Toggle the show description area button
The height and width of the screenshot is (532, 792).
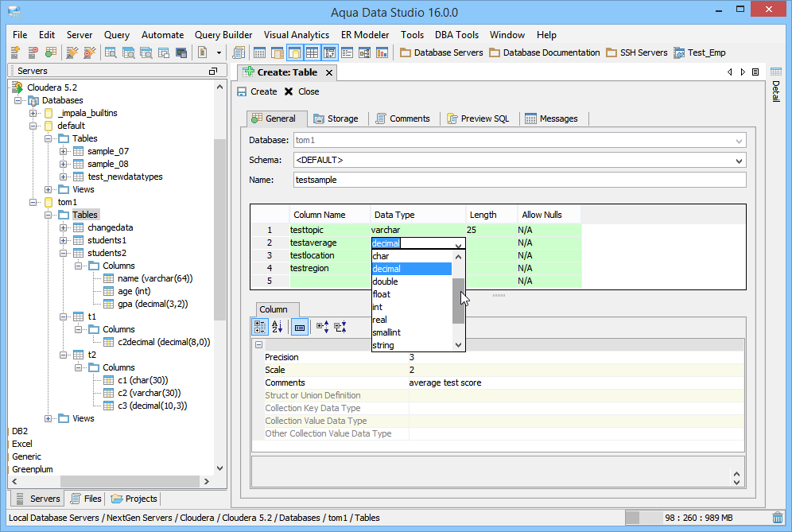click(x=300, y=326)
